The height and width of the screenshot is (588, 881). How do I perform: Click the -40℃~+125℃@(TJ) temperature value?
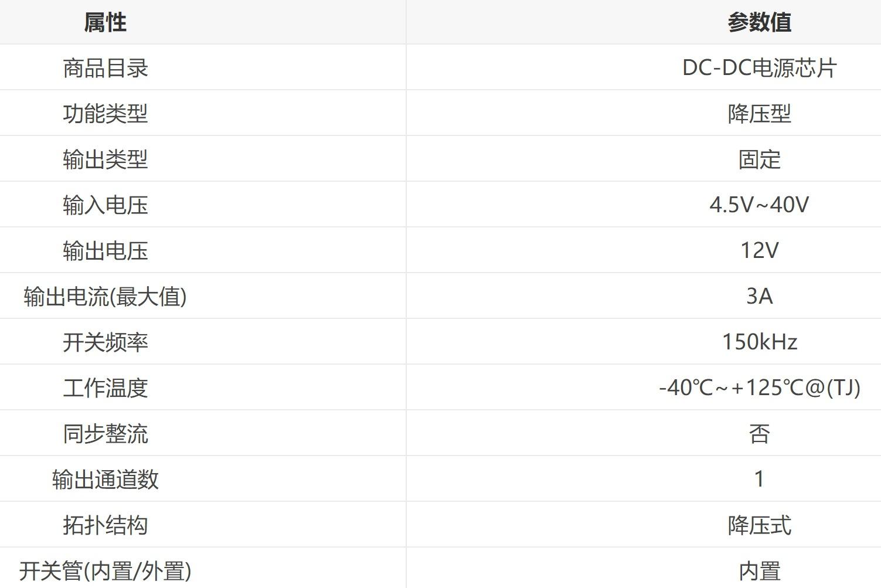point(759,388)
